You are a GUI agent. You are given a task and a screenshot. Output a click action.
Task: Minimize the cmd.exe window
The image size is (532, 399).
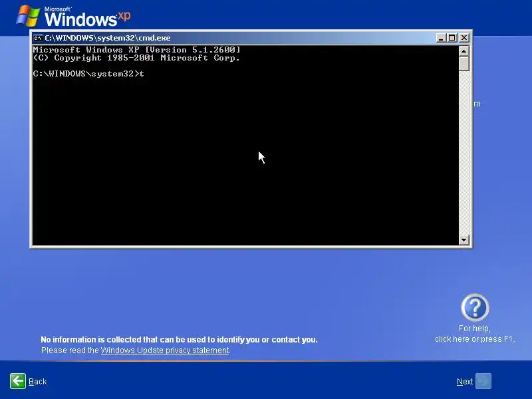tap(441, 38)
